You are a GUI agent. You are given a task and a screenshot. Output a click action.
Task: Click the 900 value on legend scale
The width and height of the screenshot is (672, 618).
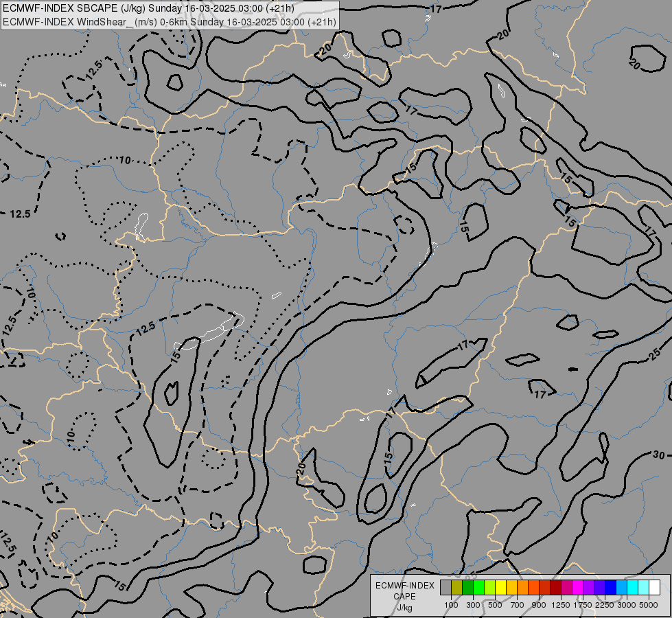point(539,605)
